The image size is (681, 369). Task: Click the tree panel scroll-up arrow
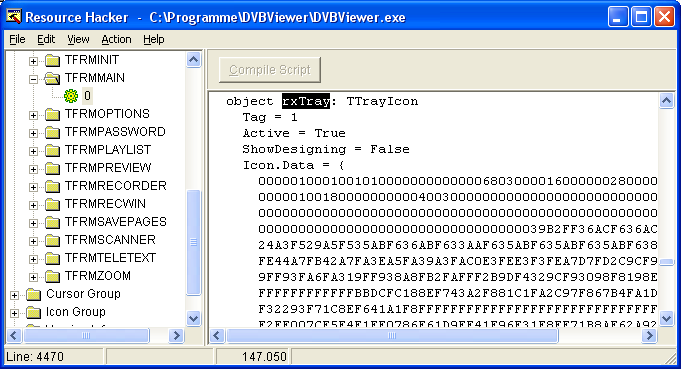pyautogui.click(x=194, y=59)
